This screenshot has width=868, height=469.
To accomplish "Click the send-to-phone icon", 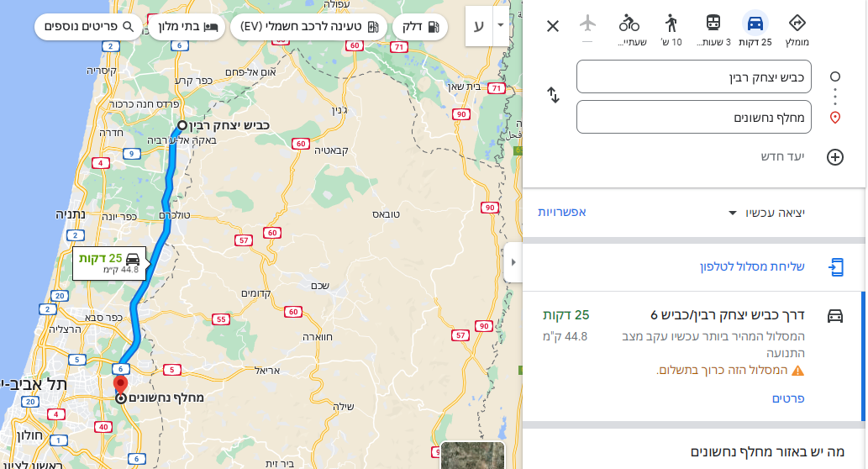I will point(835,267).
